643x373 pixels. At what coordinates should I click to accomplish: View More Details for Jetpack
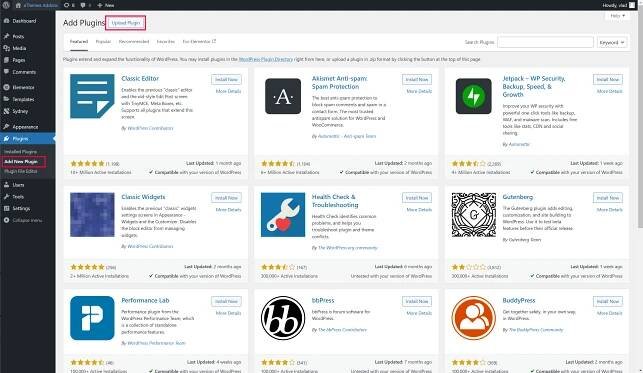pos(610,91)
